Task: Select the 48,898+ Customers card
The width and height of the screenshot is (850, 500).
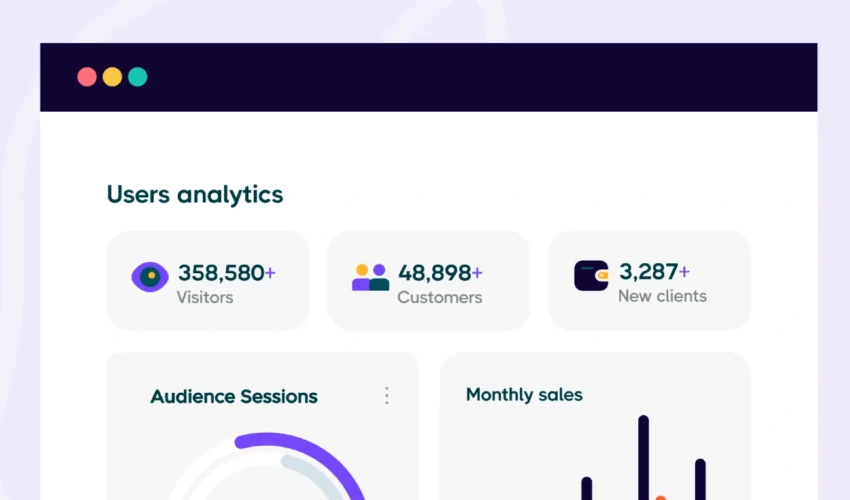Action: click(x=428, y=281)
